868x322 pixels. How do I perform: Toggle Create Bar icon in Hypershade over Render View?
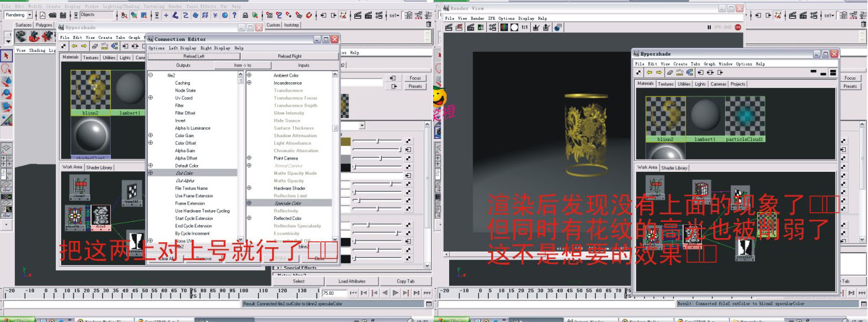pos(638,72)
